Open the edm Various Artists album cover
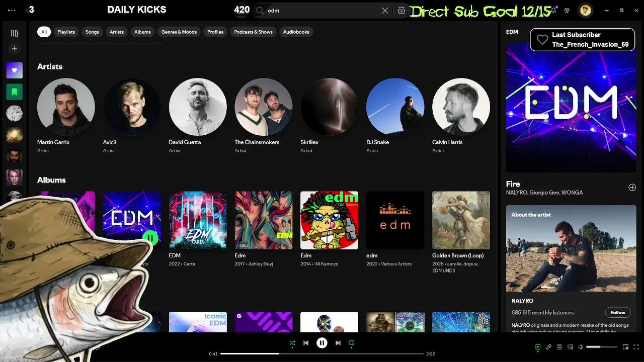Viewport: 644px width, 362px height. click(395, 220)
